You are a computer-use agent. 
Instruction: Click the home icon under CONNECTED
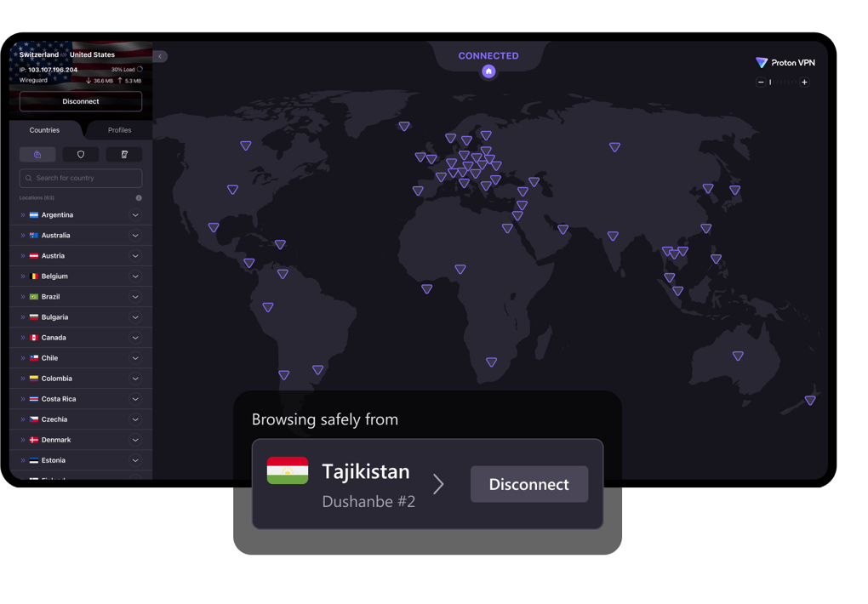488,71
